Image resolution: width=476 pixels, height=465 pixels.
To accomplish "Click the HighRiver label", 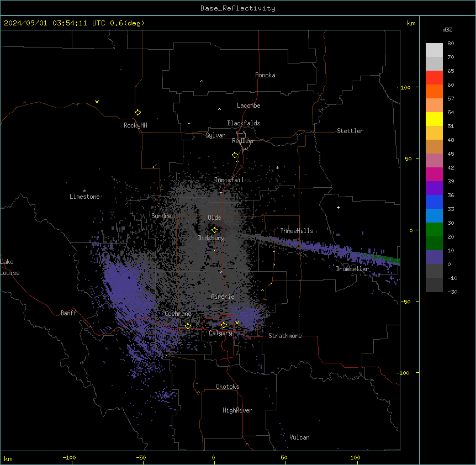I will pos(237,410).
